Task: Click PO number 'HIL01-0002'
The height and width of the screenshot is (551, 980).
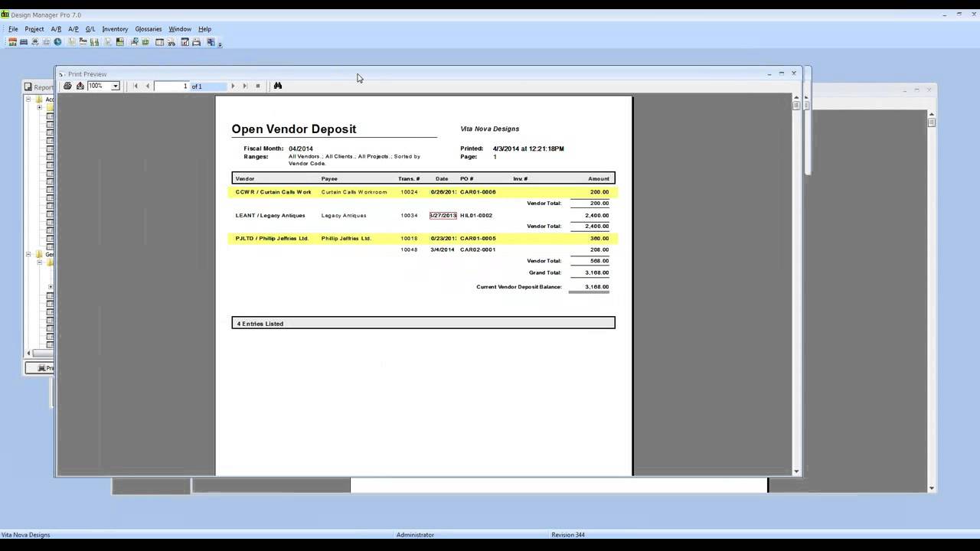Action: pyautogui.click(x=476, y=215)
